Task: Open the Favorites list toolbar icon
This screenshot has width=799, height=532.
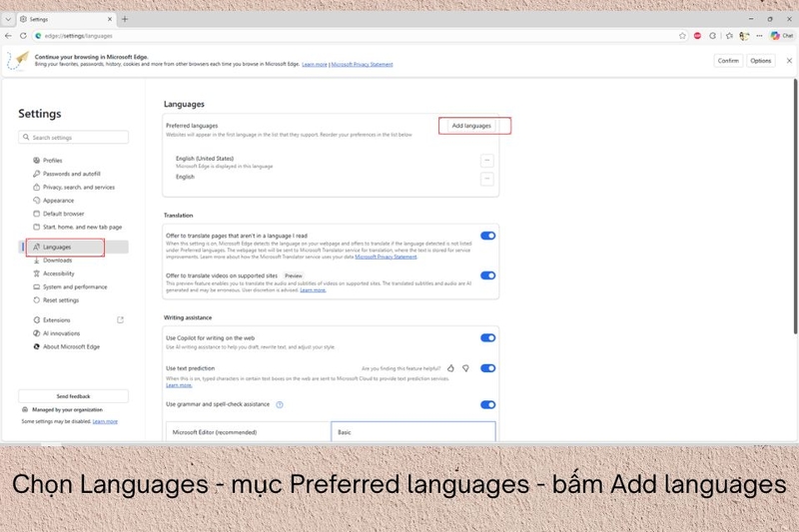Action: tap(729, 36)
